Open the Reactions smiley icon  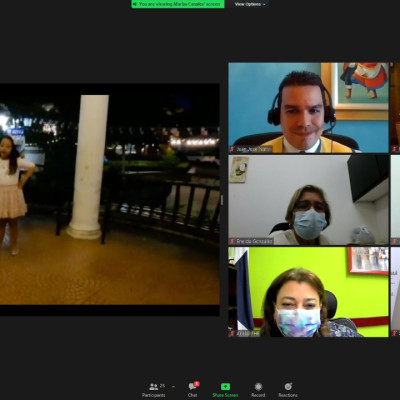click(x=288, y=387)
